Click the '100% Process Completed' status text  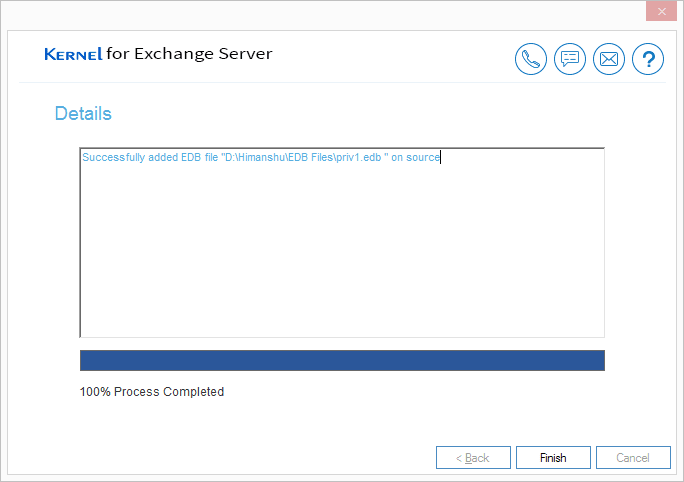152,392
